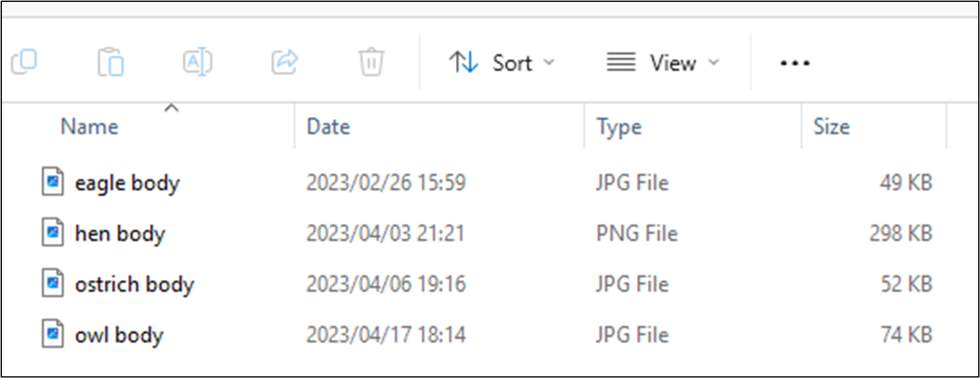Click the Delete trash can icon
This screenshot has width=980, height=378.
click(371, 62)
